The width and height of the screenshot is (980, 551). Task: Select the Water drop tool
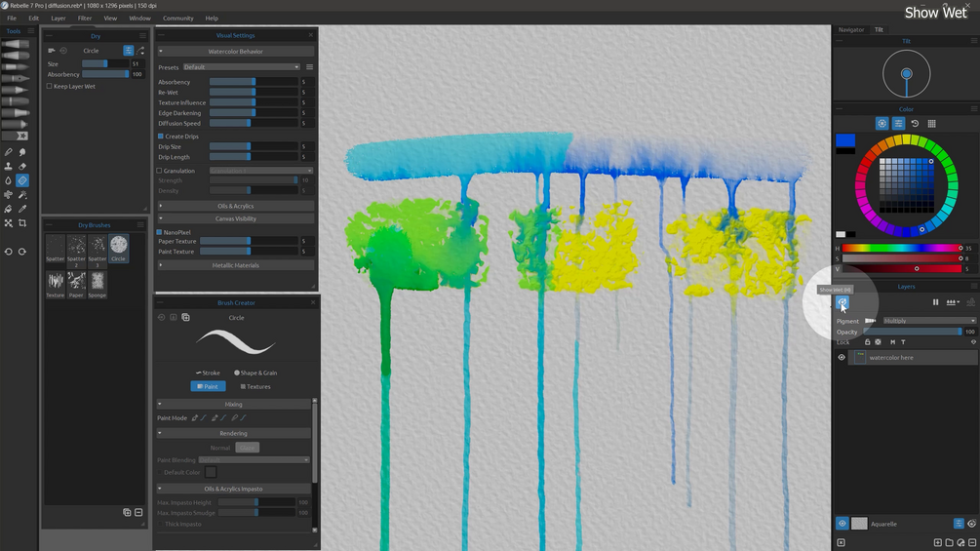point(8,180)
